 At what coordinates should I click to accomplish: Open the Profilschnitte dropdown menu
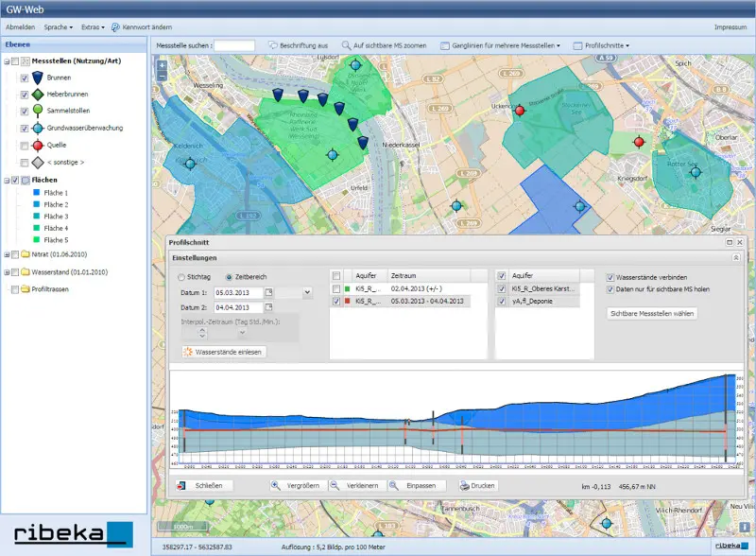click(x=601, y=45)
